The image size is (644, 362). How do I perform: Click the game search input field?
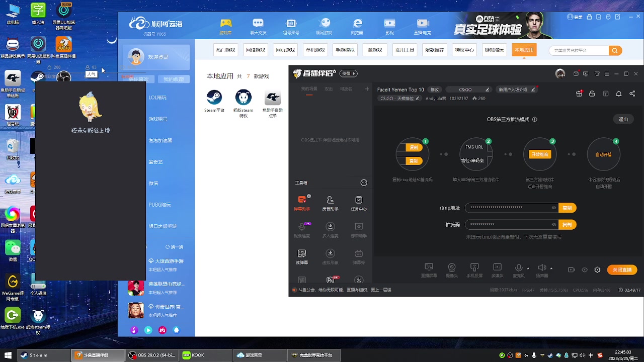point(579,50)
